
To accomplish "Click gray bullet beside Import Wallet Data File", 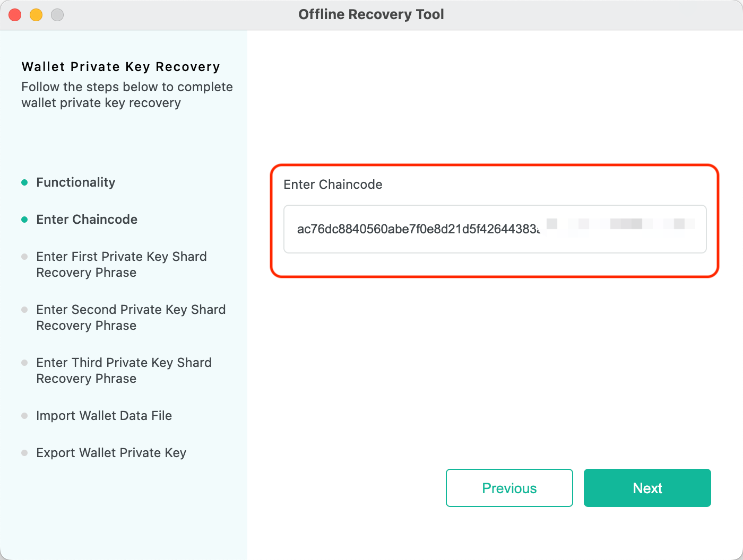I will pyautogui.click(x=24, y=416).
